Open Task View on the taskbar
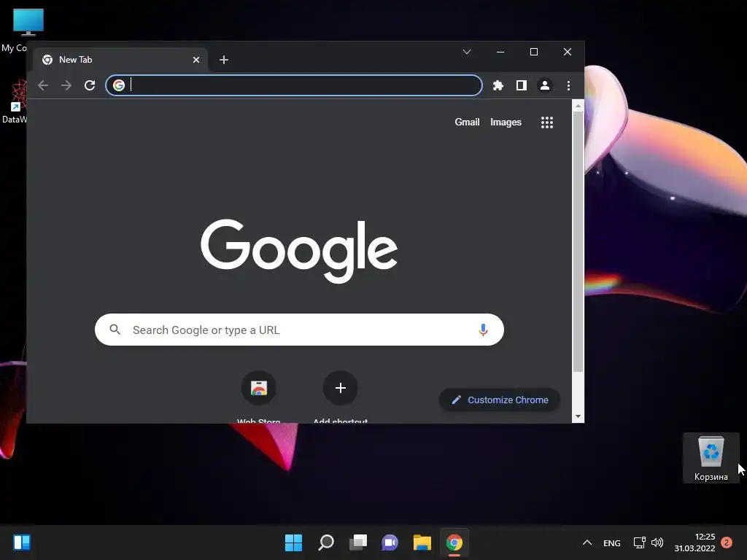The image size is (747, 560). tap(357, 542)
